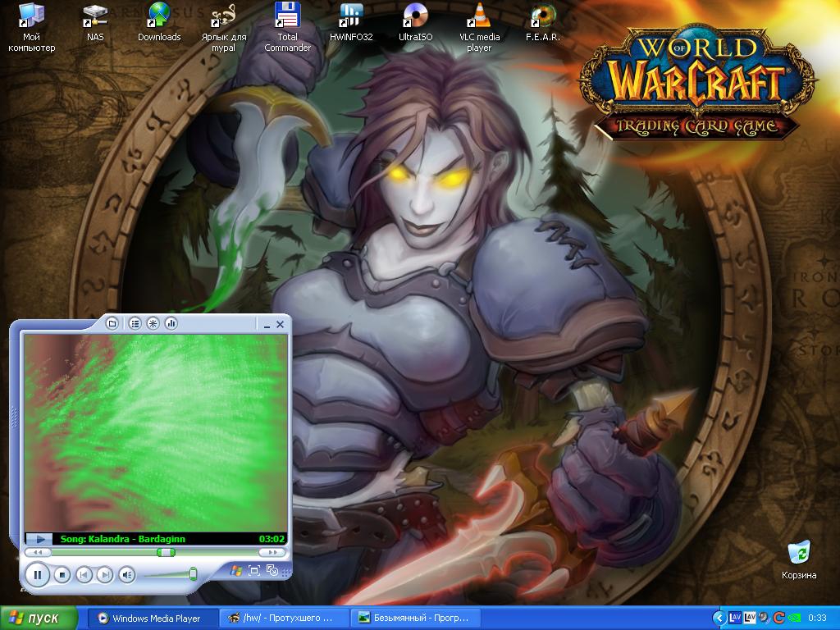Expand hidden tray icons arrow
This screenshot has height=630, width=840.
[x=719, y=619]
